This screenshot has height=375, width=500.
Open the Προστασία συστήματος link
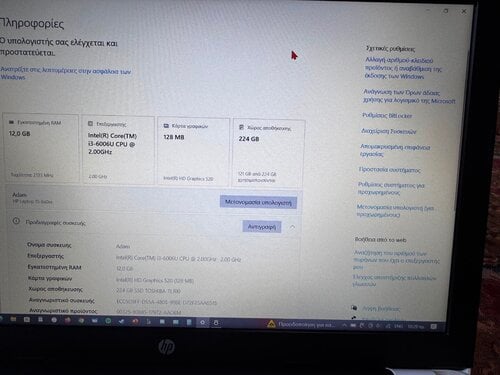[389, 170]
